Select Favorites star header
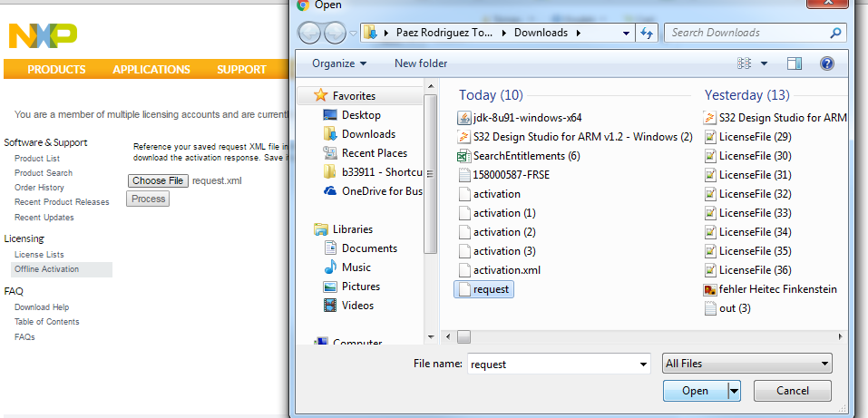Screen dimensions: 868x418 tap(345, 96)
